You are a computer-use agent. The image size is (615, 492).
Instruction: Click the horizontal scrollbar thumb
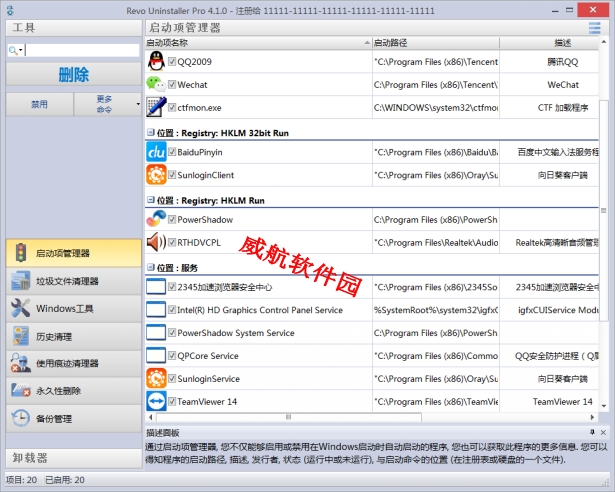coord(289,417)
